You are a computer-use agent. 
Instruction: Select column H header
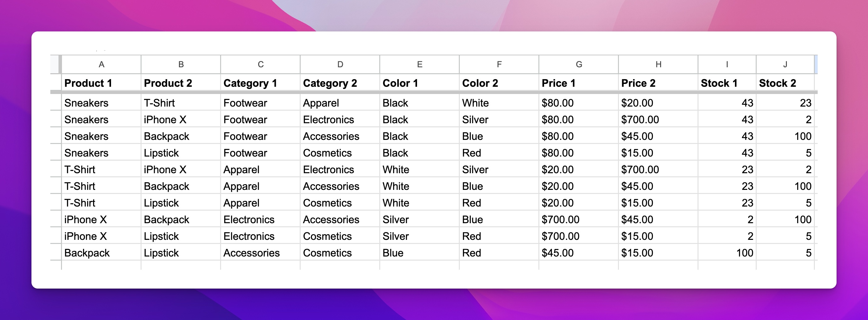(658, 64)
